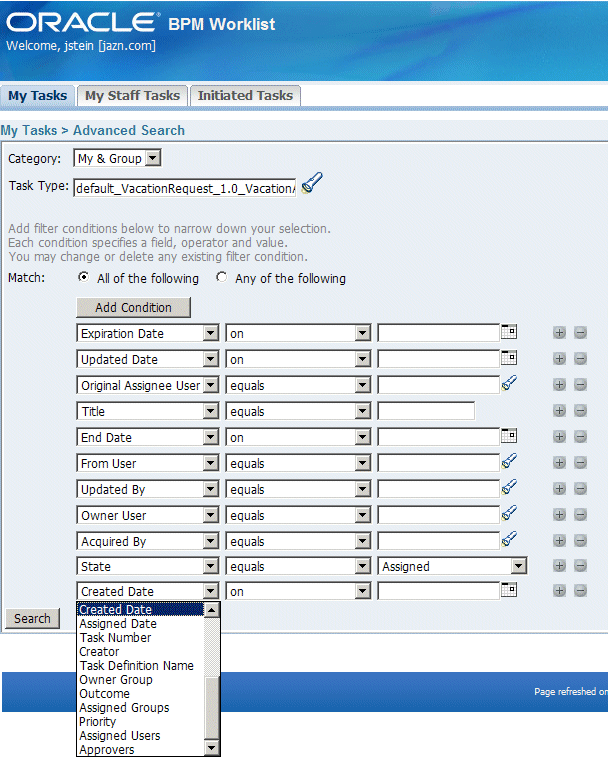Open user lookup for Owner User row
This screenshot has height=762, width=608.
point(509,513)
